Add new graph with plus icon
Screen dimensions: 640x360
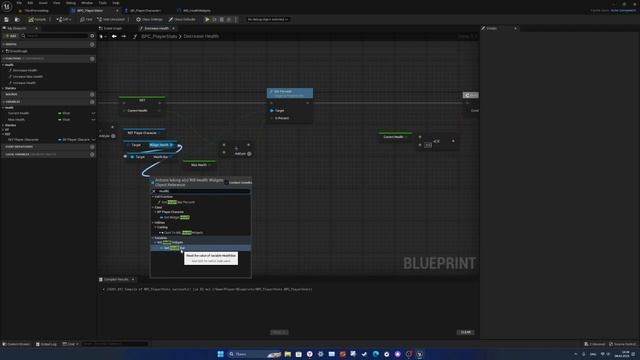click(92, 44)
